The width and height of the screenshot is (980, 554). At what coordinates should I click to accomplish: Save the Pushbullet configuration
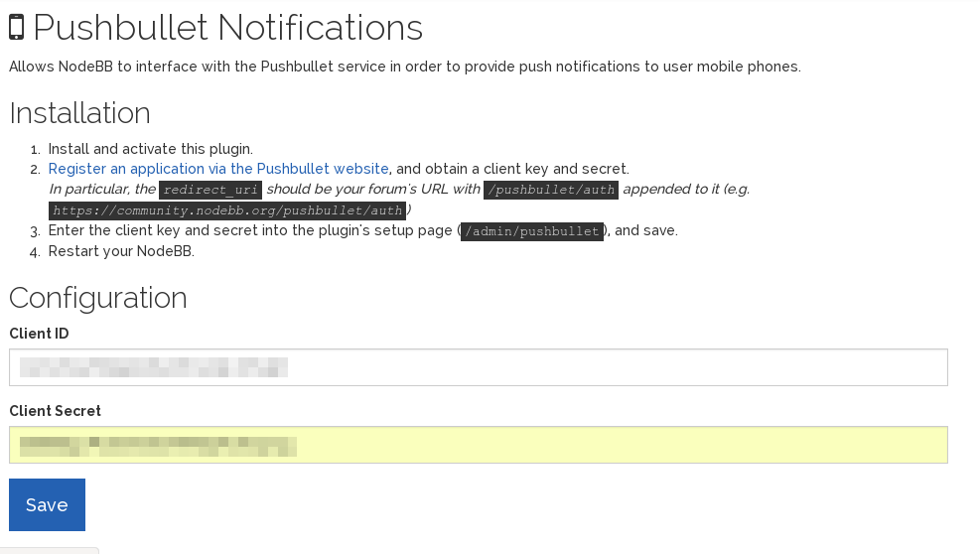point(47,504)
